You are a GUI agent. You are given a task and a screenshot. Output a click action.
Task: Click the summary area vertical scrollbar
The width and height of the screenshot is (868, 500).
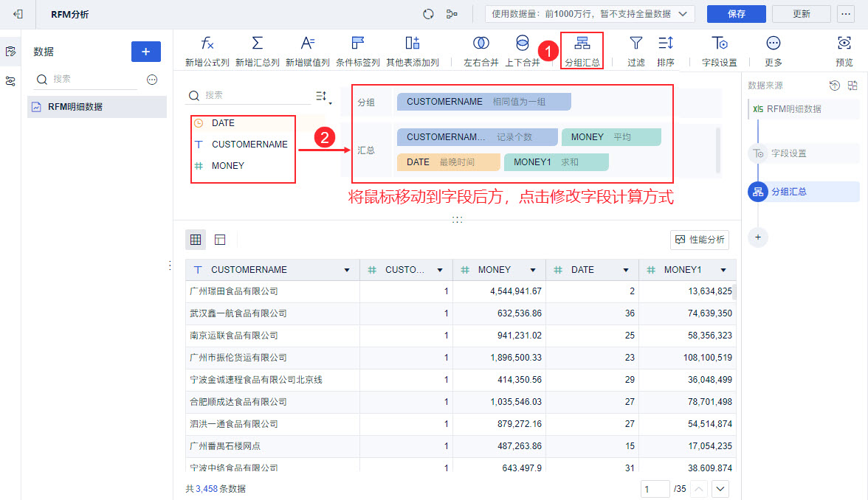tap(719, 150)
